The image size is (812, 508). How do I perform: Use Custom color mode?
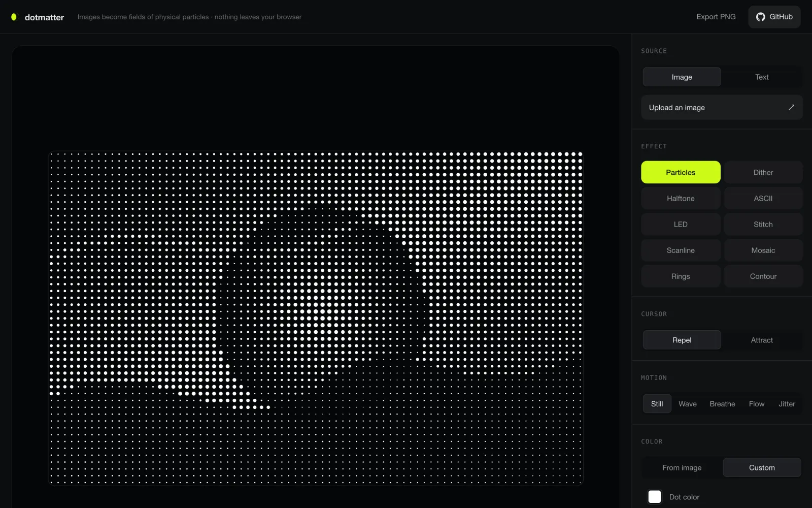(x=762, y=467)
